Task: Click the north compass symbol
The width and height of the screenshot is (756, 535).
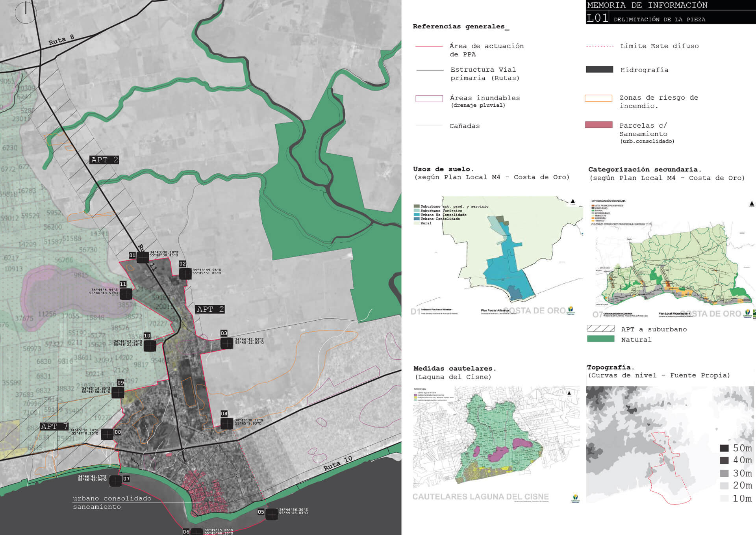Action: coord(26,12)
